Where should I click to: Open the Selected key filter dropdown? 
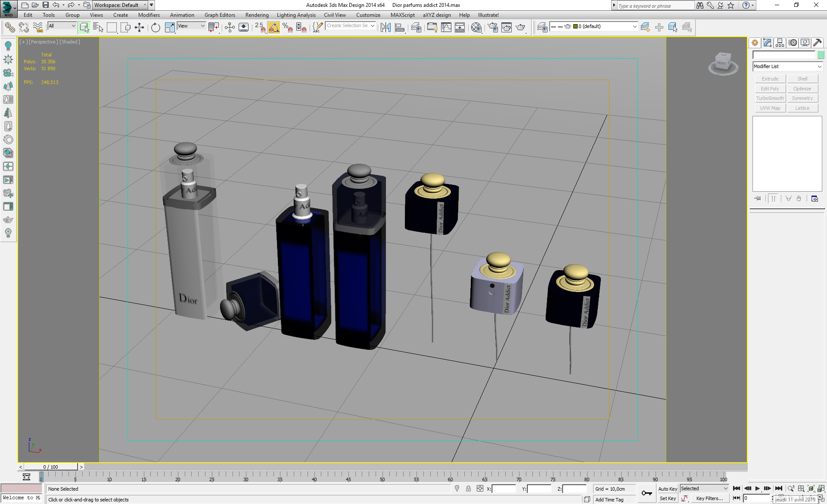point(704,488)
